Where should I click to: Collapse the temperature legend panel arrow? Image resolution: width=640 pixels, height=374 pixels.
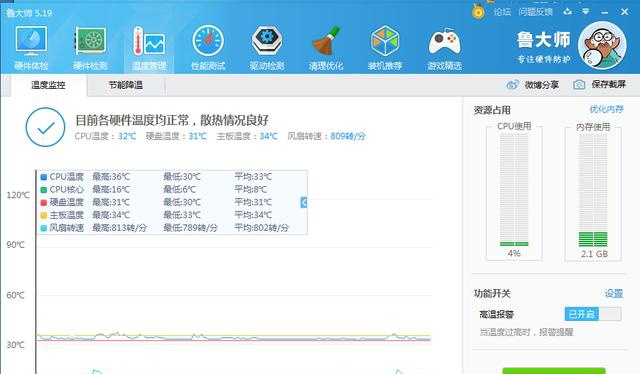304,202
